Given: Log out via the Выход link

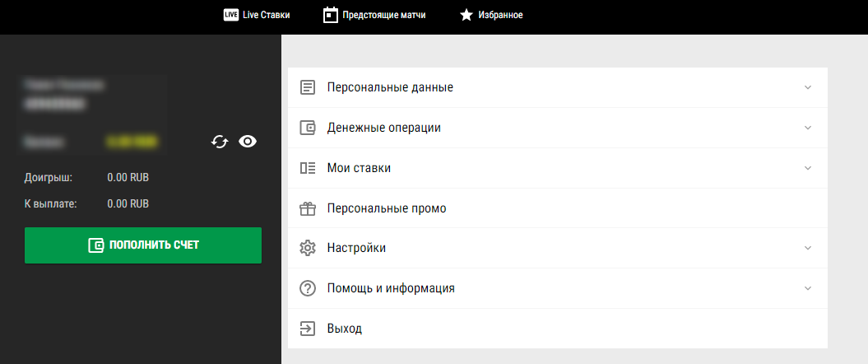Looking at the screenshot, I should 344,329.
